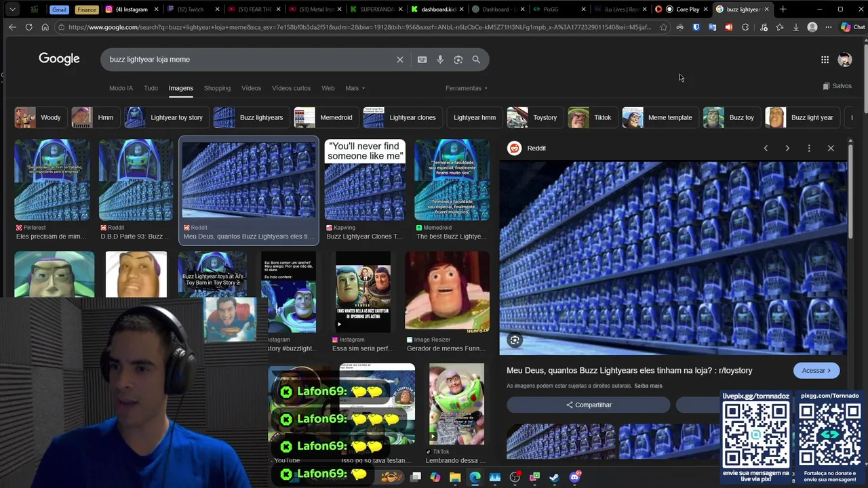Switch to the Instagram browser tab
Viewport: 868px width, 488px height.
132,9
